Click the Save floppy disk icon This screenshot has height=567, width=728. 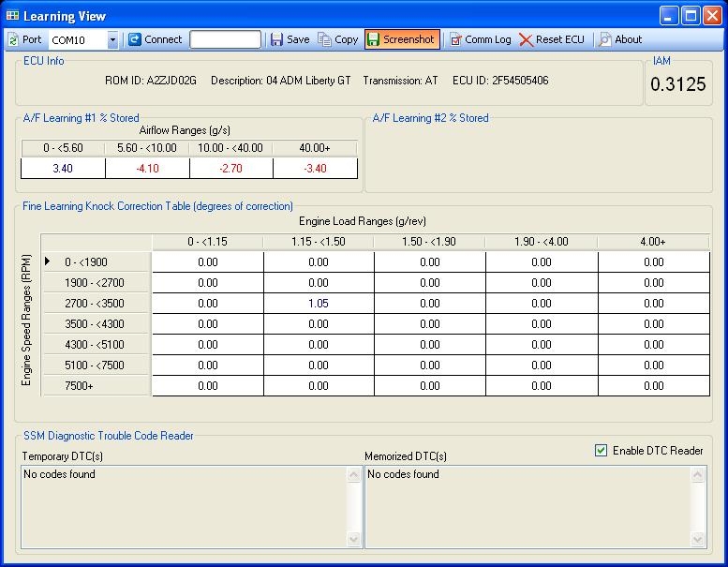276,40
